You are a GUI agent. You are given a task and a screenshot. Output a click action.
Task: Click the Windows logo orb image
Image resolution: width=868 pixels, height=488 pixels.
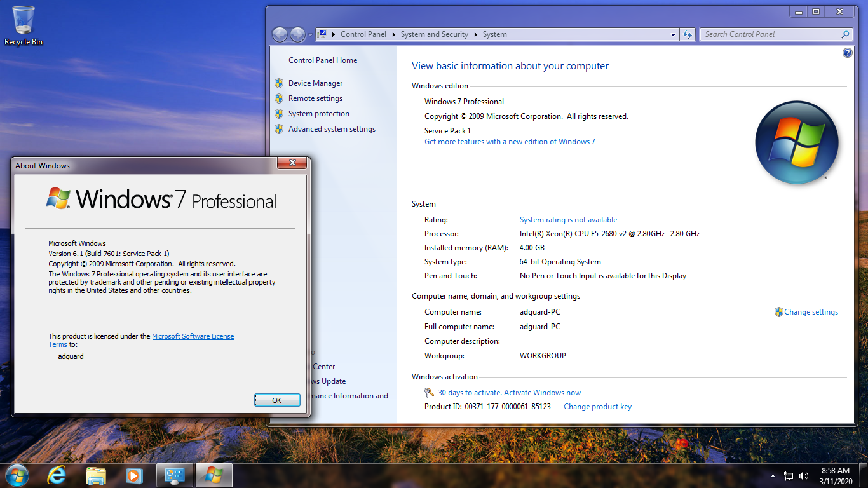[x=797, y=142]
